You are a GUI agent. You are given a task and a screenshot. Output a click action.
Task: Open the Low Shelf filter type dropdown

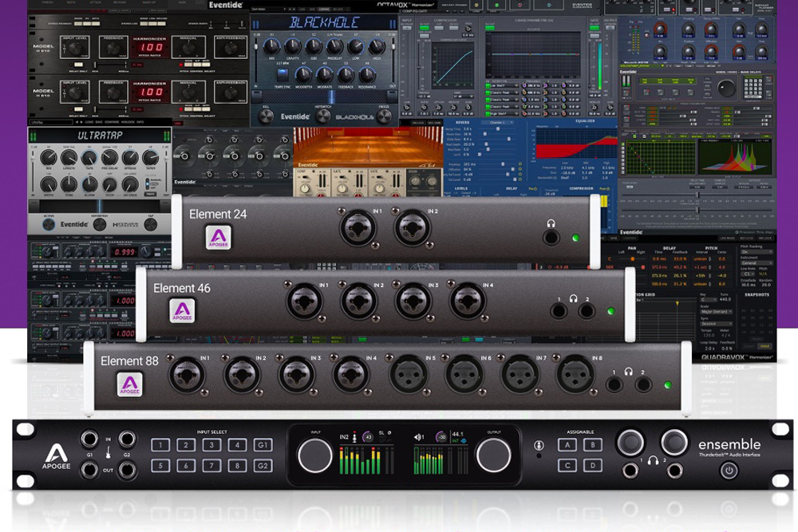tap(504, 86)
